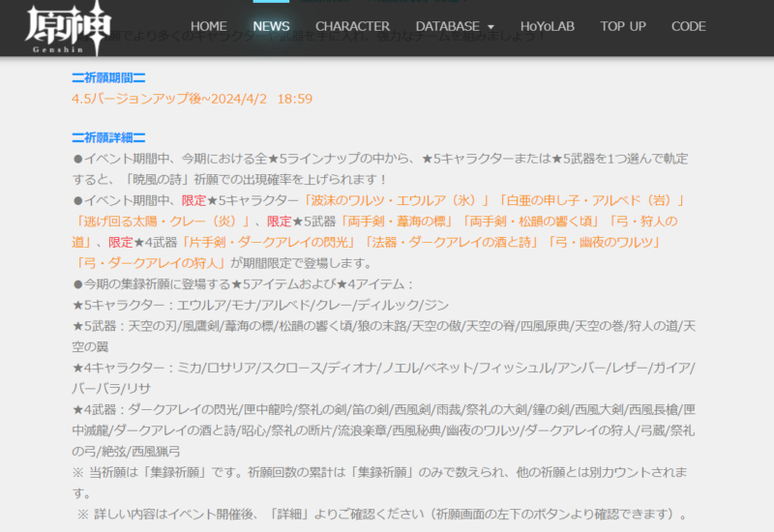This screenshot has width=774, height=532.
Task: Click the Genshin logo in the header
Action: click(68, 28)
